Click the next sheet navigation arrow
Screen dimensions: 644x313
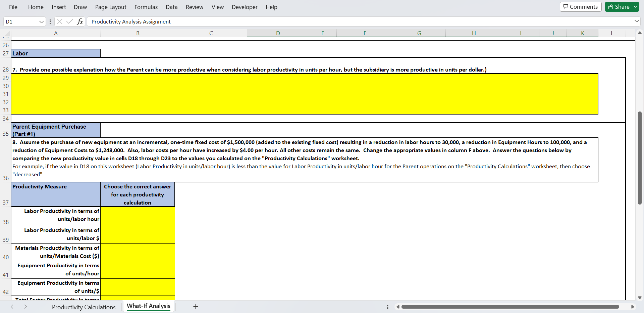tap(25, 307)
